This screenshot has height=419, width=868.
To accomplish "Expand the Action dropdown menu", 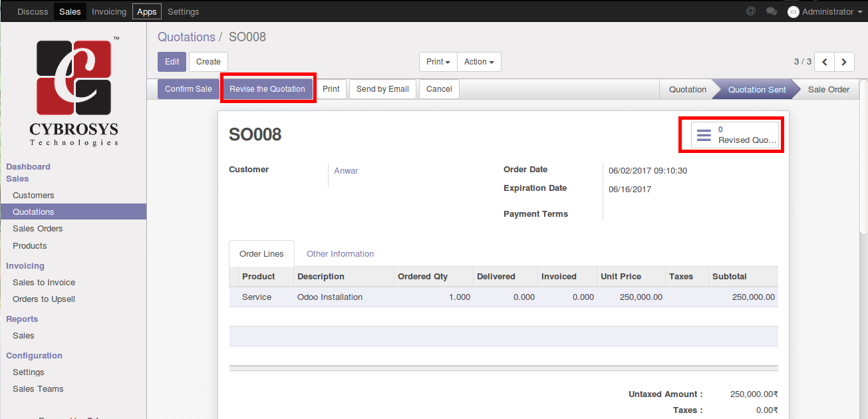I will tap(479, 62).
